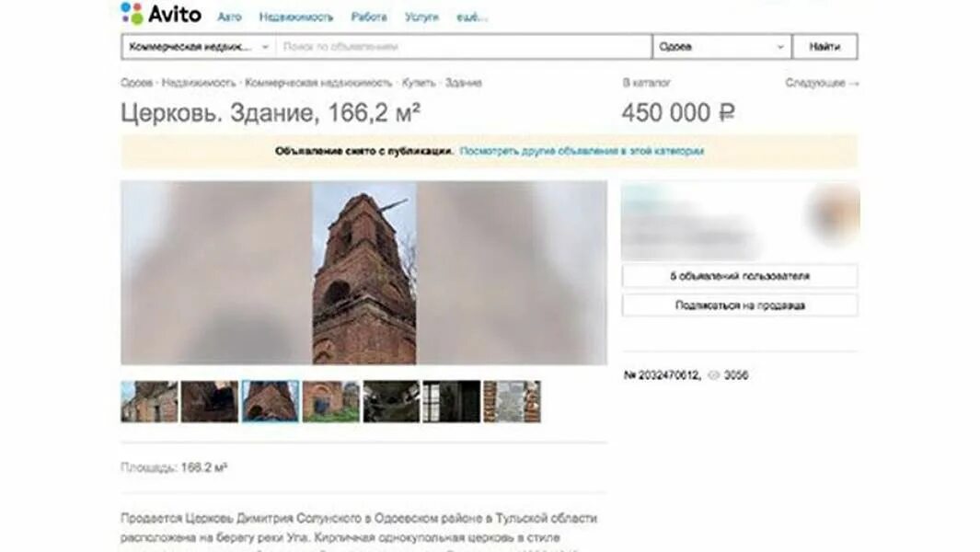Open the Услуги section
Viewport: 980px width, 552px height.
click(x=421, y=17)
